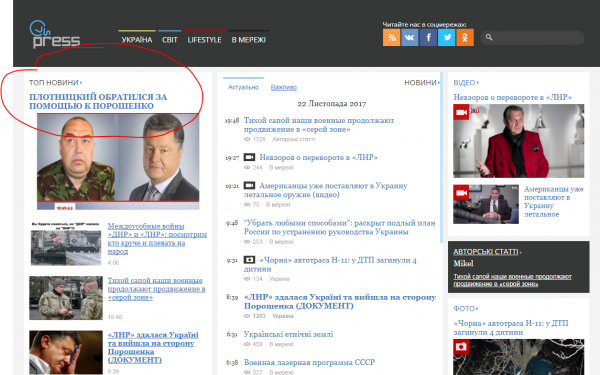The height and width of the screenshot is (375, 600).
Task: Open news Военная лазерная программа СССР
Action: 309,362
